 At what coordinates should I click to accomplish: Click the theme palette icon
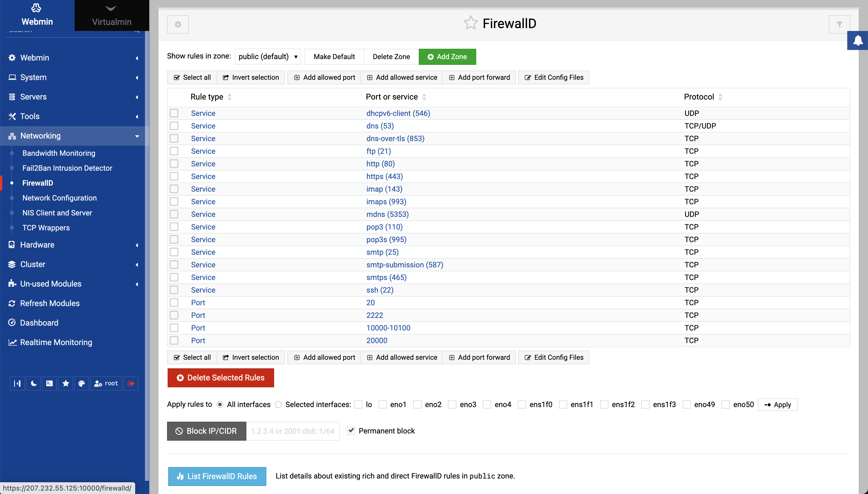(82, 383)
